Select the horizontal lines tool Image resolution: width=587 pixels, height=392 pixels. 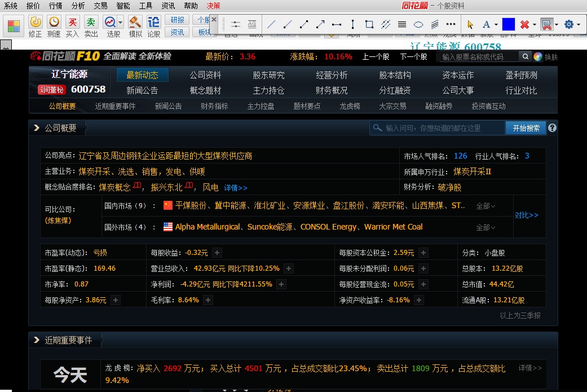point(402,25)
